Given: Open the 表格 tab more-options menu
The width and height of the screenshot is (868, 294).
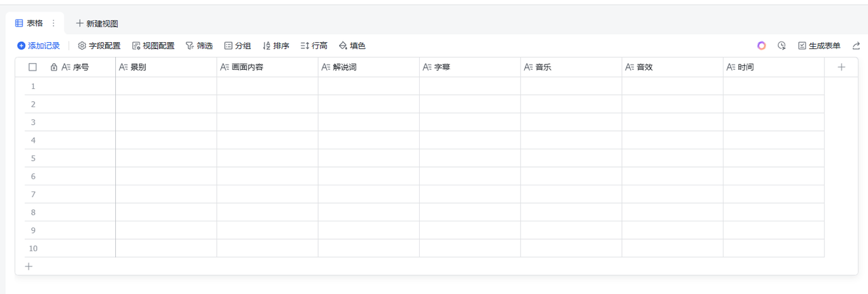Looking at the screenshot, I should (54, 23).
